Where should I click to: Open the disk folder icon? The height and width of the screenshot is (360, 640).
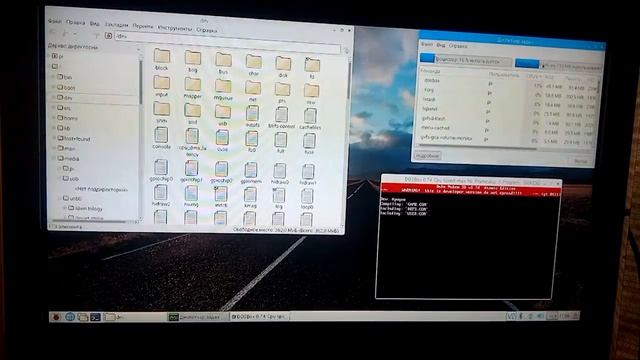(283, 64)
